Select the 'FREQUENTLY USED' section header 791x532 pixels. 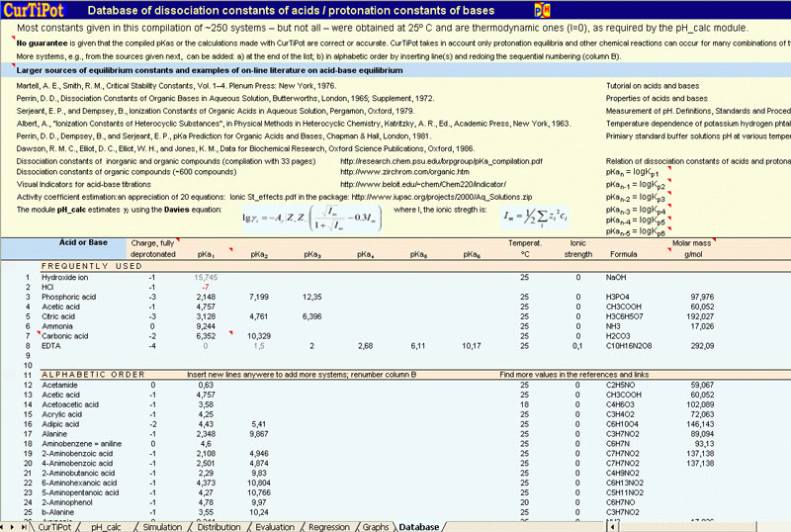pyautogui.click(x=92, y=266)
